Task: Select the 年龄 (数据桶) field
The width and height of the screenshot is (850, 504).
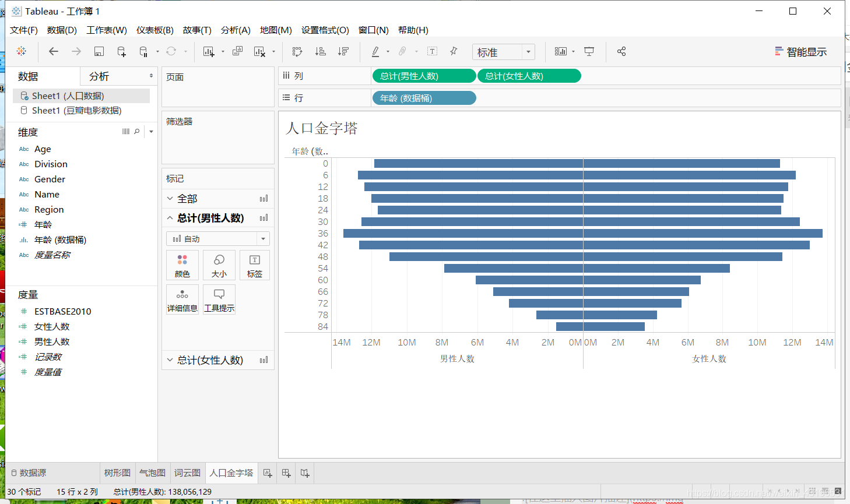Action: pos(60,240)
